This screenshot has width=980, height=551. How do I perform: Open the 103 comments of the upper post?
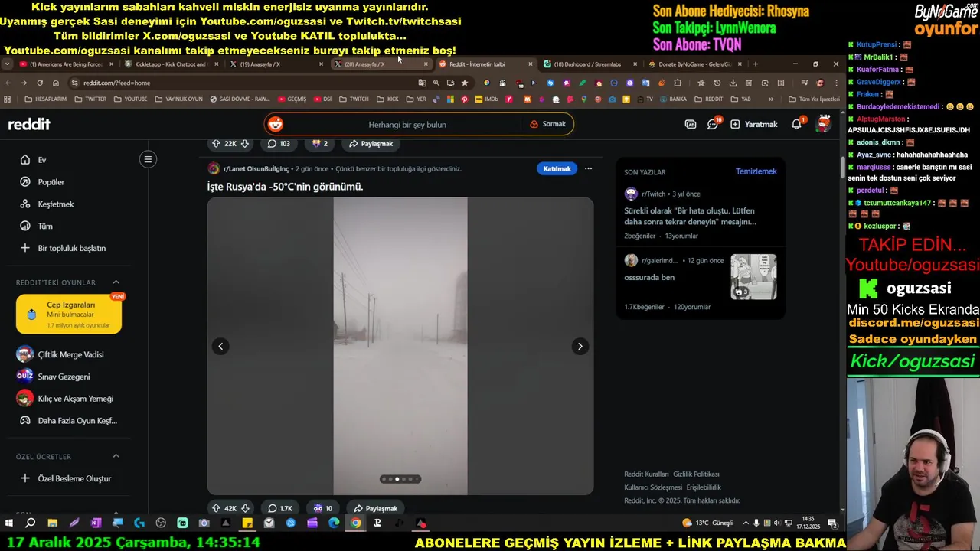tap(279, 143)
